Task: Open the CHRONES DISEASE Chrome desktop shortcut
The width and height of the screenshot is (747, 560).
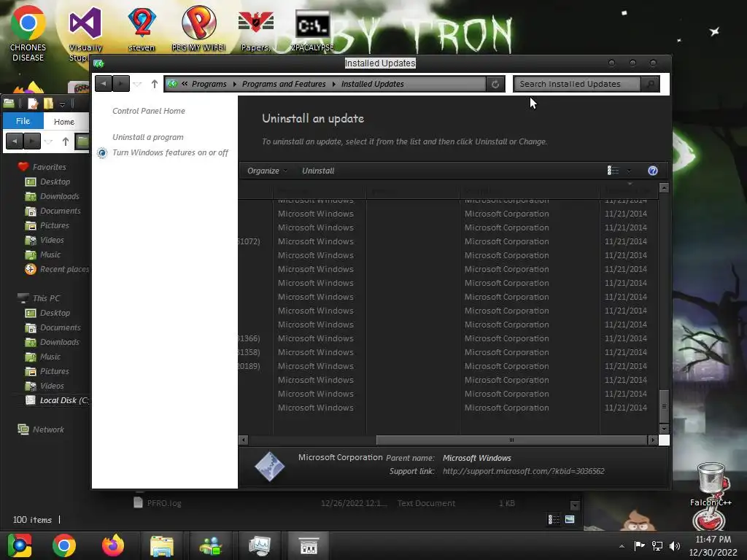Action: pyautogui.click(x=28, y=34)
